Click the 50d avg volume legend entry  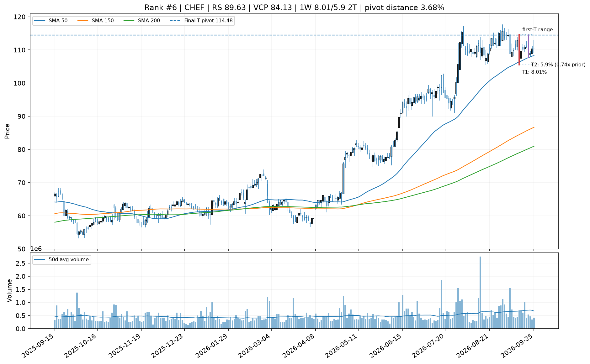(x=61, y=259)
